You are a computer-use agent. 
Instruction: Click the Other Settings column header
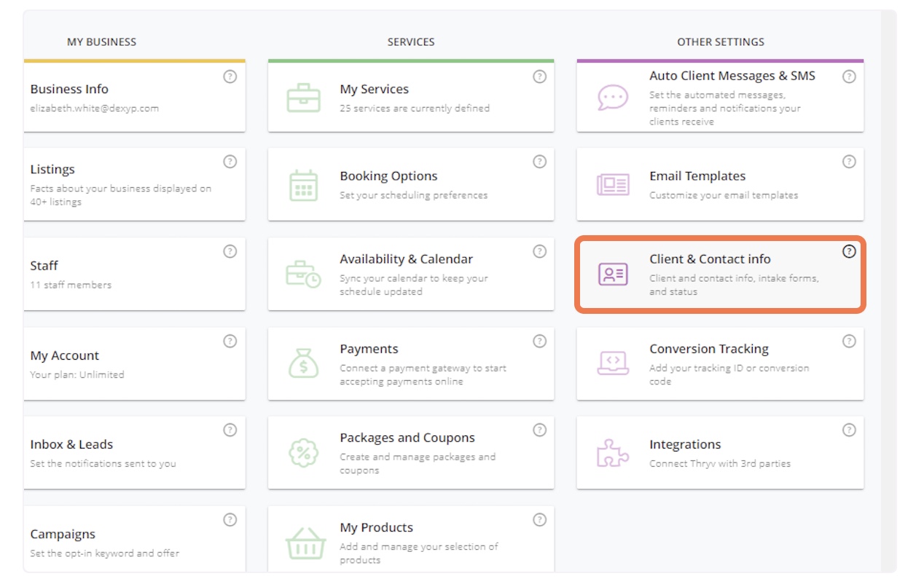tap(720, 42)
